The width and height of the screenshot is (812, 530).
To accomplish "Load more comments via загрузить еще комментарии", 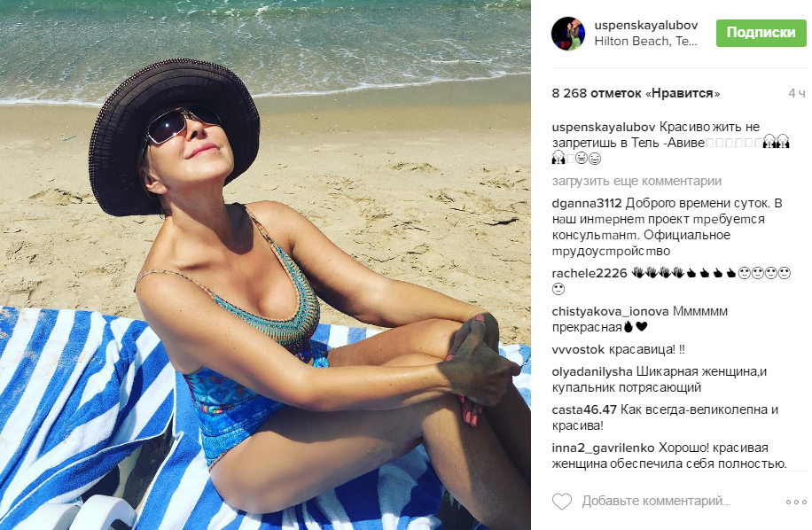I will pos(636,181).
